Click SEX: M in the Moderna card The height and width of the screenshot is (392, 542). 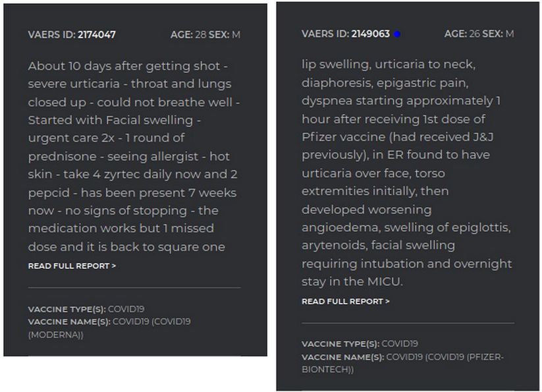(225, 34)
